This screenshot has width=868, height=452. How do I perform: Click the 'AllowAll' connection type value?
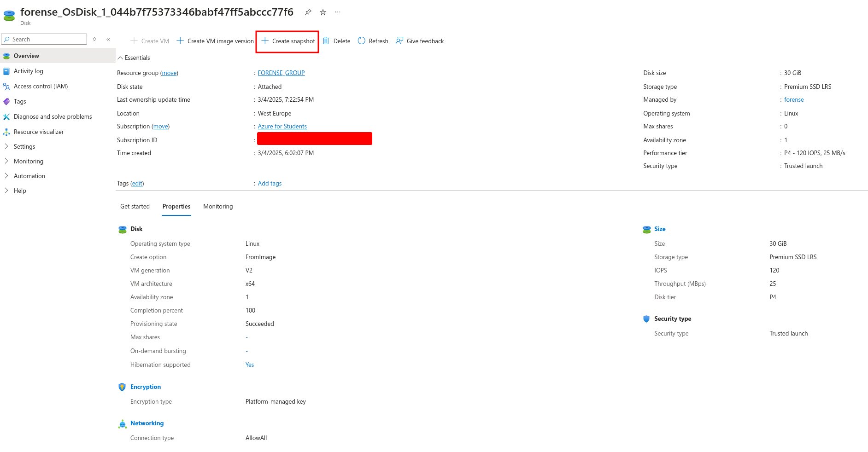coord(256,438)
